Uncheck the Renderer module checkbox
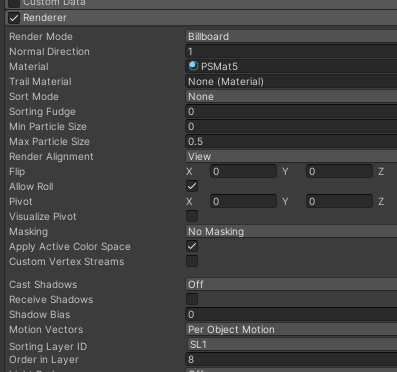Viewport: 397px width, 372px height. (x=14, y=18)
